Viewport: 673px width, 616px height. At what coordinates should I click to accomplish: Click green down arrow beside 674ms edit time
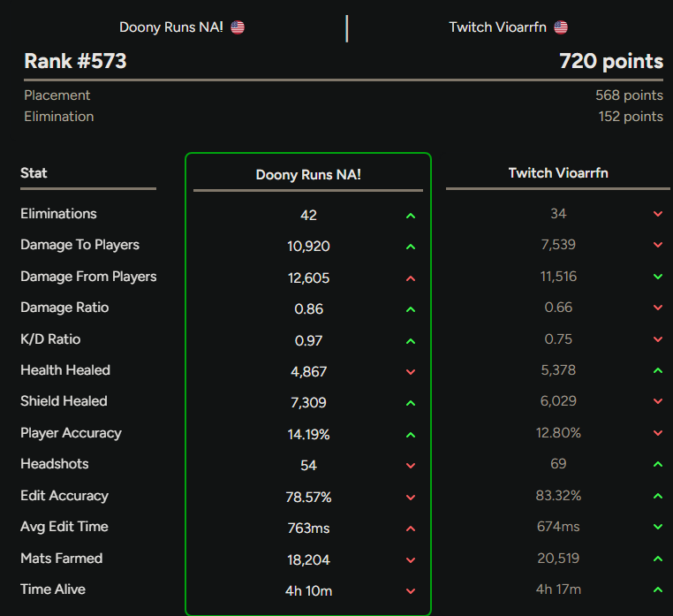click(x=658, y=526)
